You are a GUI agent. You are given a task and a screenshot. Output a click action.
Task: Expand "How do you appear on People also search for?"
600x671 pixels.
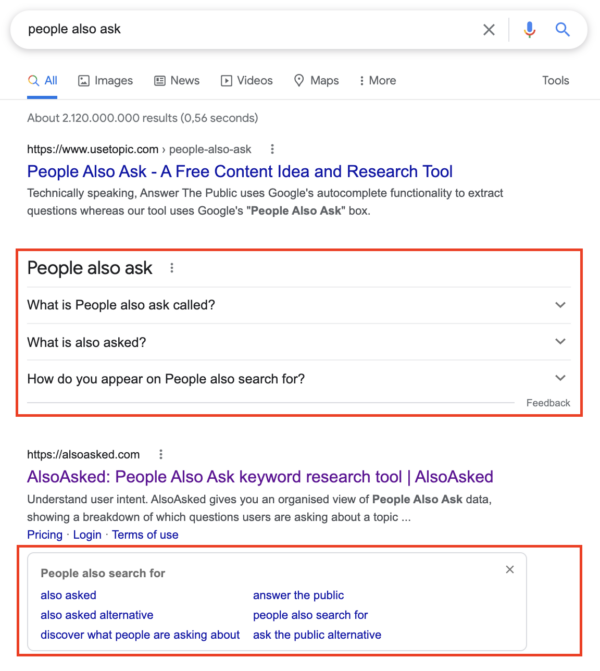[x=560, y=378]
